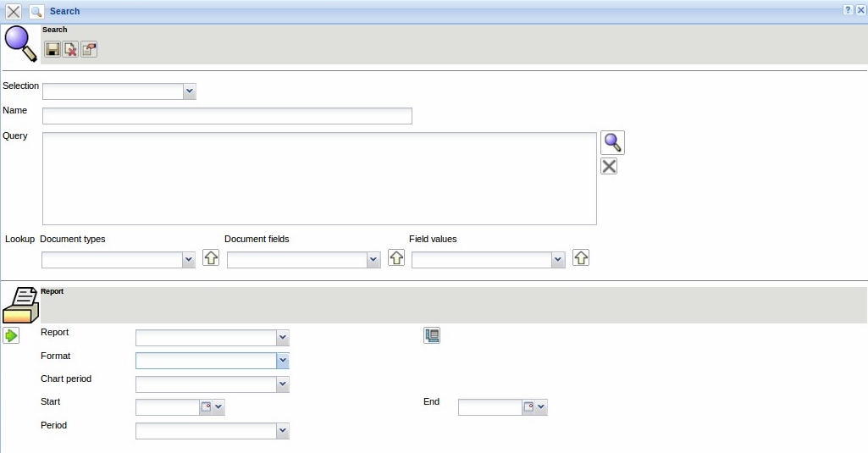Click the save search floppy disk icon

(53, 50)
